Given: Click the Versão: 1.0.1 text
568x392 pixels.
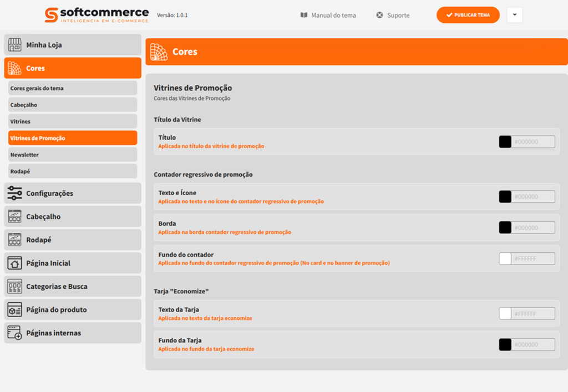Looking at the screenshot, I should [x=173, y=15].
